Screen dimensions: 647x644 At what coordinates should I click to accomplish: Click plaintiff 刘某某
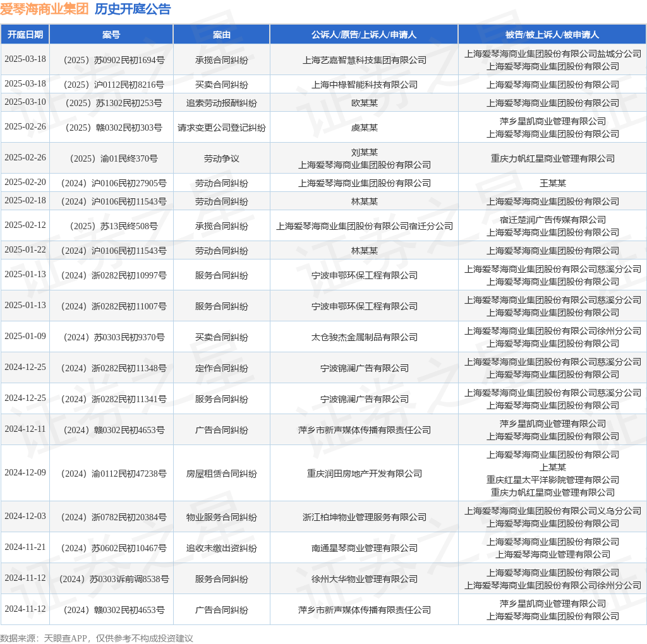coord(365,153)
